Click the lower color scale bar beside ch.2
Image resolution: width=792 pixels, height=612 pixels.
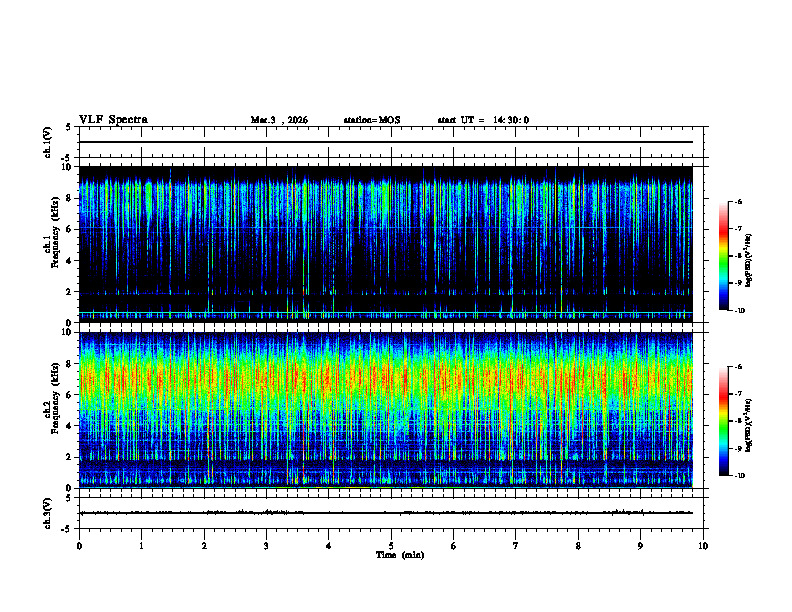(x=724, y=421)
